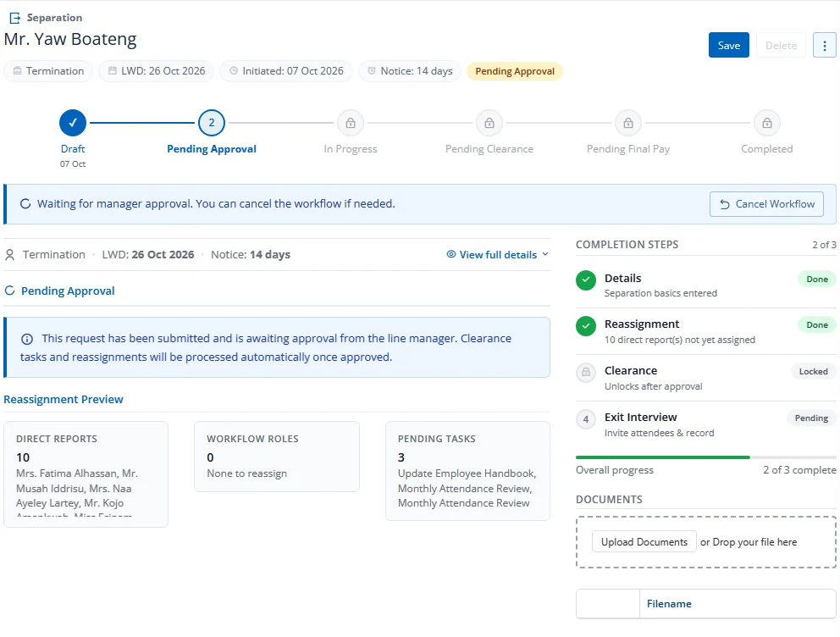Click the Done badge on Details
The width and height of the screenshot is (840, 637).
point(817,280)
